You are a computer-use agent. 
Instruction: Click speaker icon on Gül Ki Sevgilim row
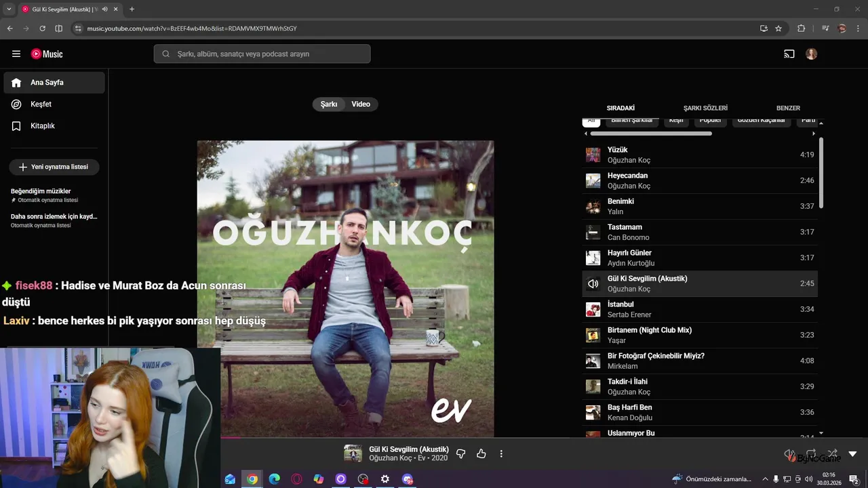coord(593,284)
